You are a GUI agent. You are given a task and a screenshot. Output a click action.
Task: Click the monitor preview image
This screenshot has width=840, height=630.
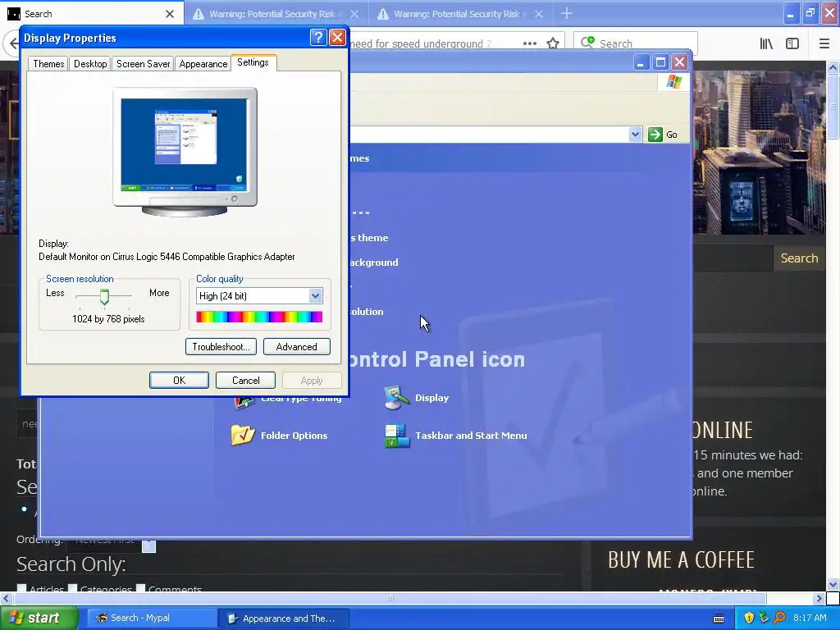[185, 152]
